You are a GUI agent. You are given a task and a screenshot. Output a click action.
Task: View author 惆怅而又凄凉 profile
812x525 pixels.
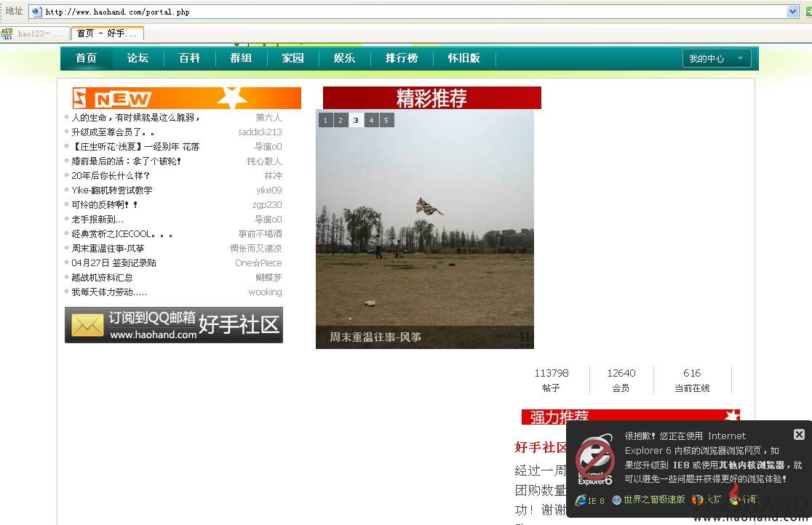[256, 248]
